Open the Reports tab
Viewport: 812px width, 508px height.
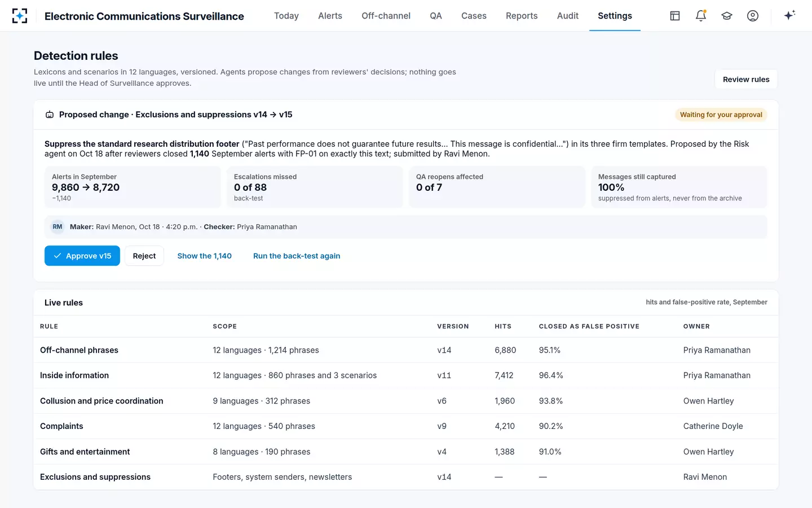click(522, 16)
